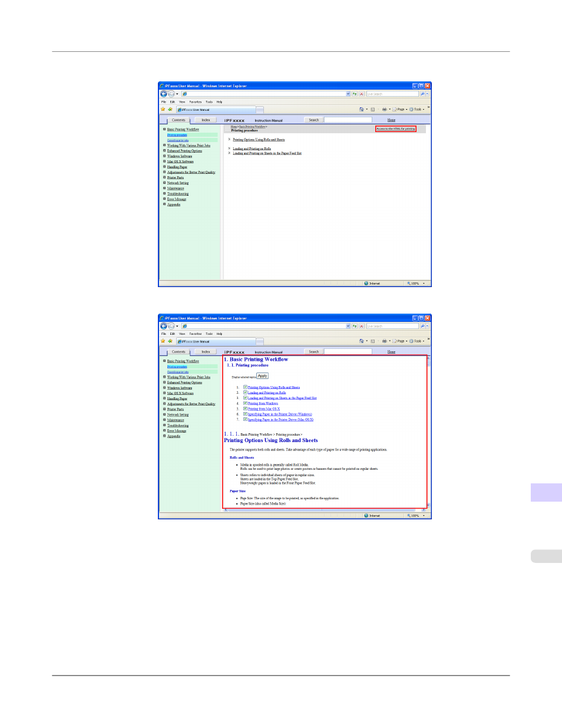This screenshot has height=728, width=562.
Task: Click Forward arrow in lower browser window
Action: click(x=171, y=326)
